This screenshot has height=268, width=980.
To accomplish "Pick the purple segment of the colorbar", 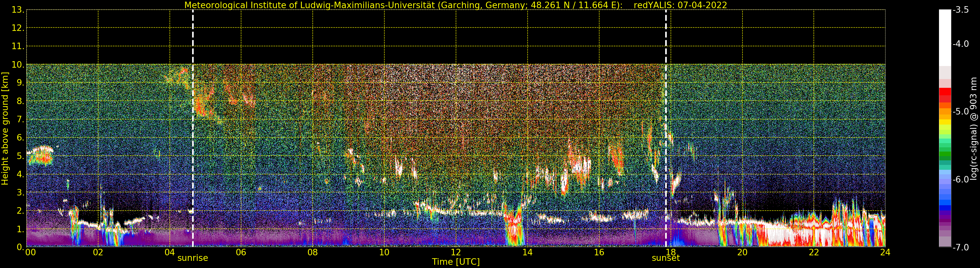I will tap(945, 217).
